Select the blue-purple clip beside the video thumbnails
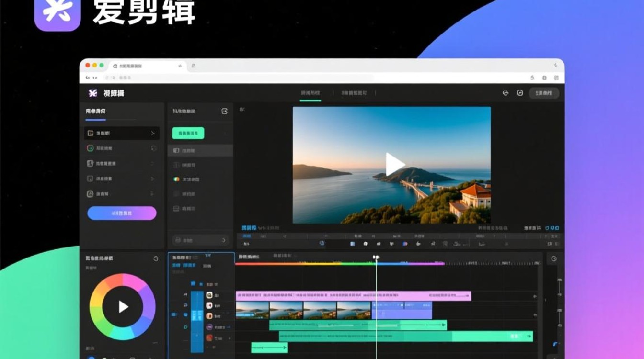Image resolution: width=644 pixels, height=359 pixels. 402,310
